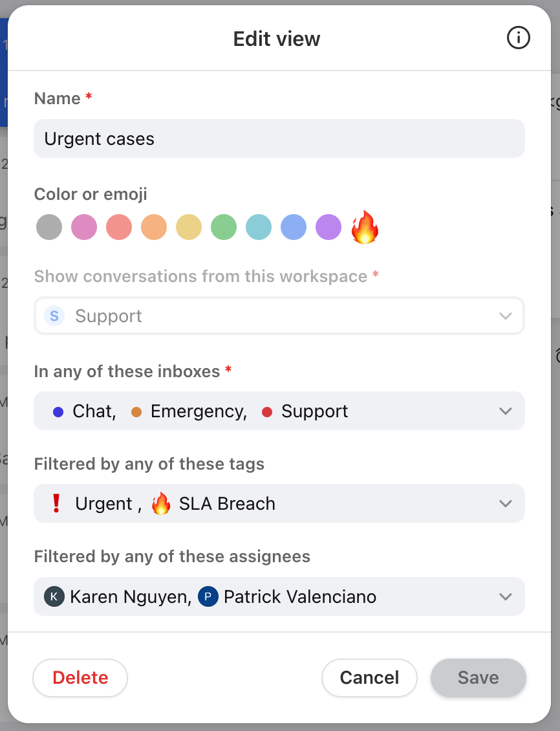Click the Name field containing Urgent cases
The image size is (560, 731).
279,138
